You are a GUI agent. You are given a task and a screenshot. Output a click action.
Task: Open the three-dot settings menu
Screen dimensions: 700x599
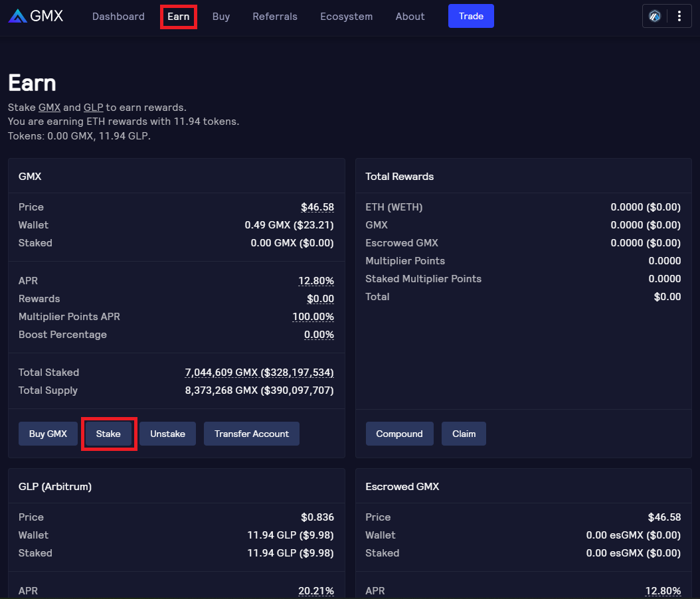coord(679,17)
